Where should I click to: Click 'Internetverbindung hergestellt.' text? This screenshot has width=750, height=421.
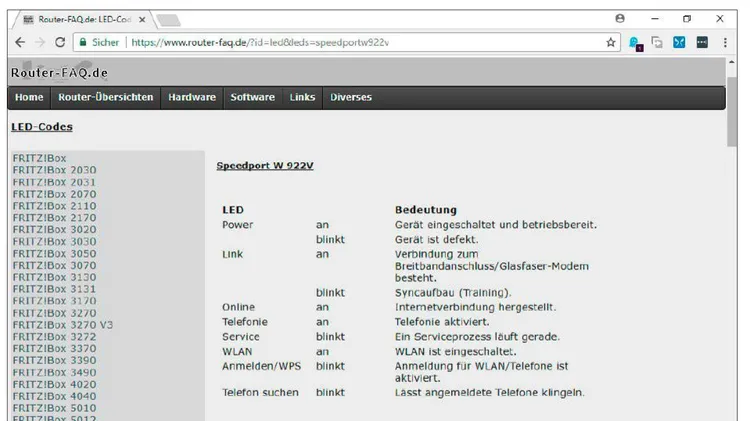pyautogui.click(x=475, y=307)
